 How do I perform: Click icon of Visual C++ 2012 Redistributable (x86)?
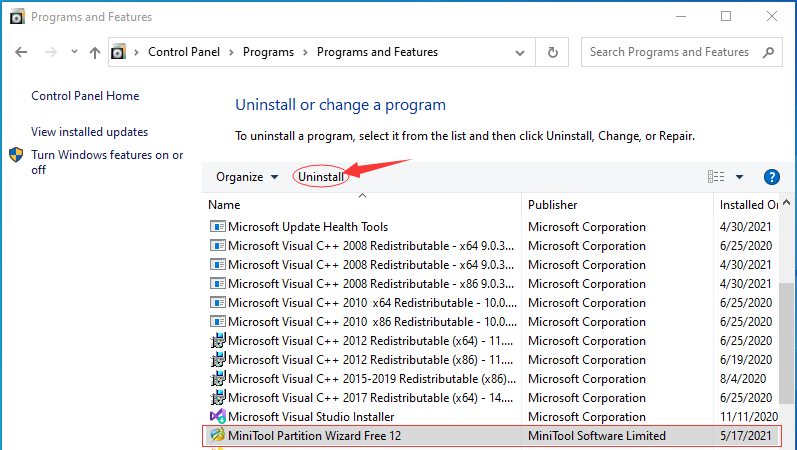(x=218, y=359)
